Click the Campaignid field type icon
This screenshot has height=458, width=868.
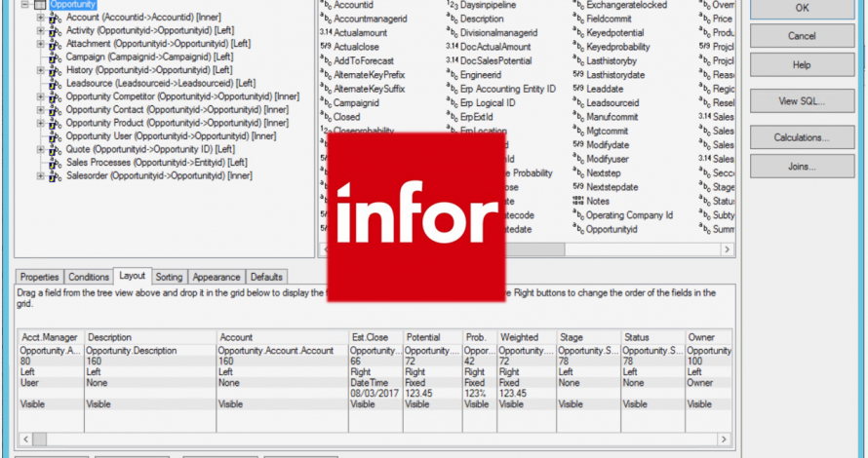pos(325,103)
